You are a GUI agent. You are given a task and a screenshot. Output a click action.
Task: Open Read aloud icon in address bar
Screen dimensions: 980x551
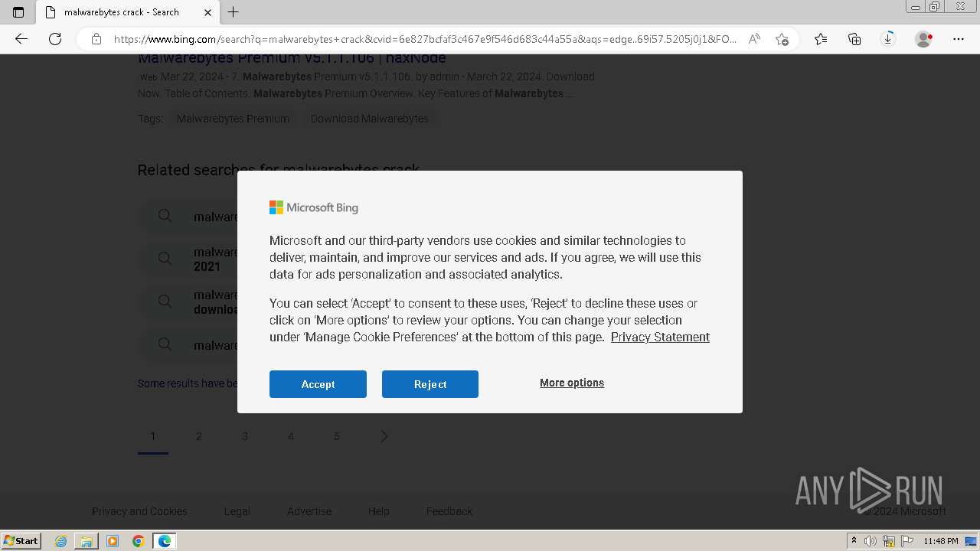pyautogui.click(x=754, y=39)
